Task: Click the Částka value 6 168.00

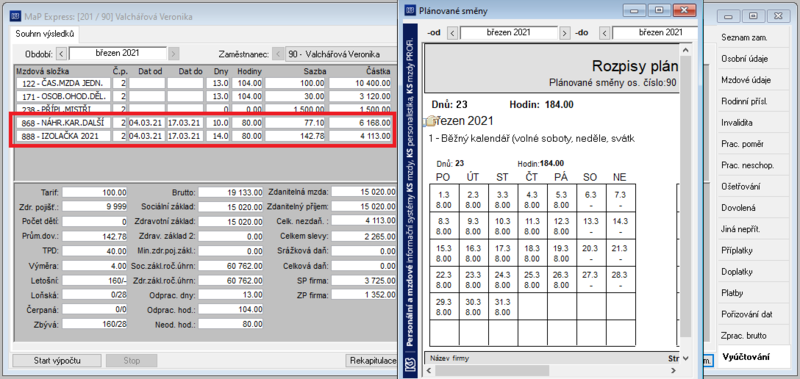Action: (360, 123)
